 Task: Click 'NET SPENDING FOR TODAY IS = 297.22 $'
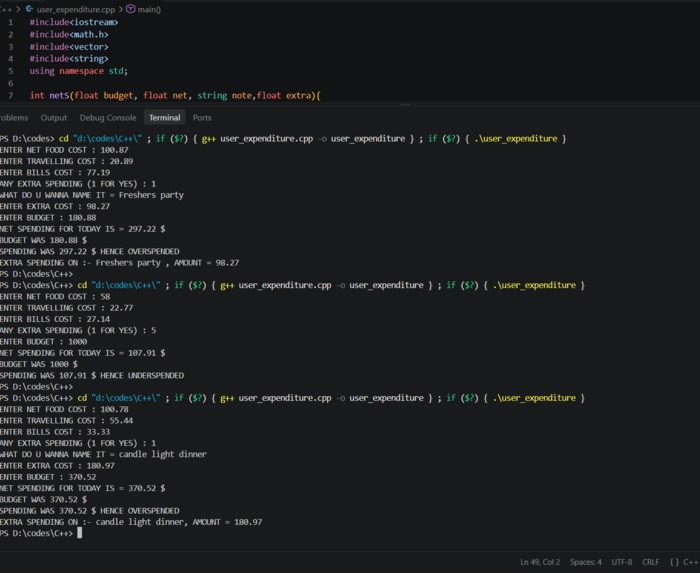83,229
